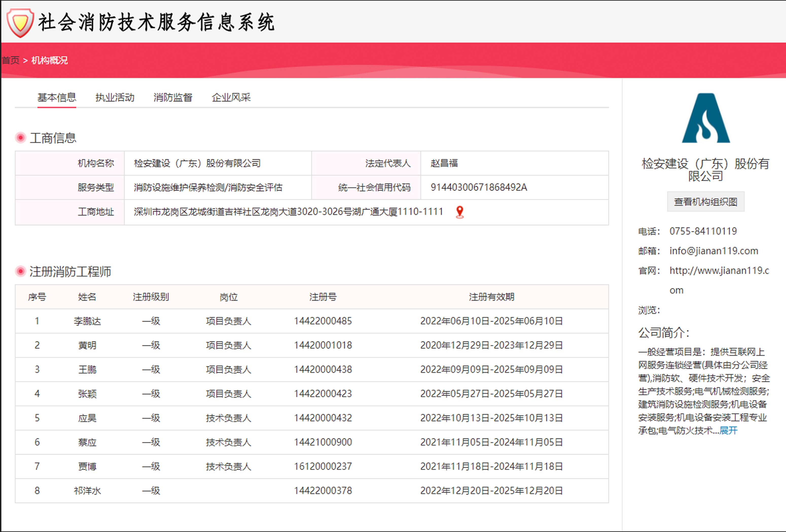Click engineer name 李鹏达

(x=87, y=321)
